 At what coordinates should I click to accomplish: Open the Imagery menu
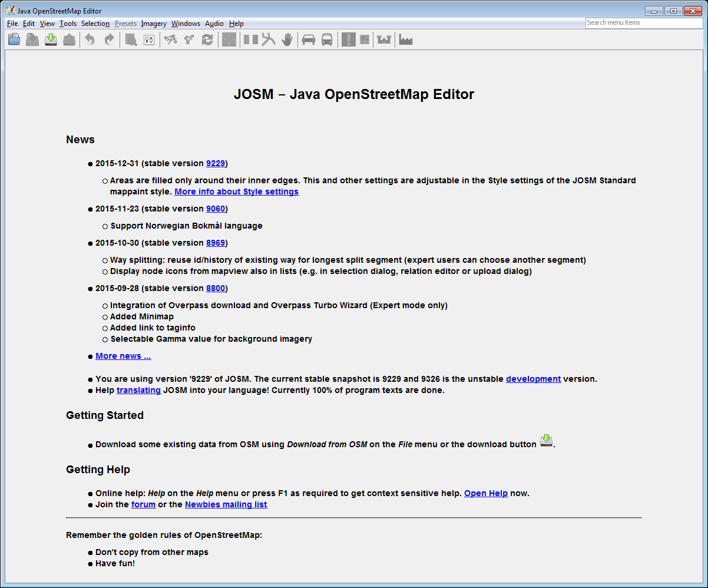(154, 24)
